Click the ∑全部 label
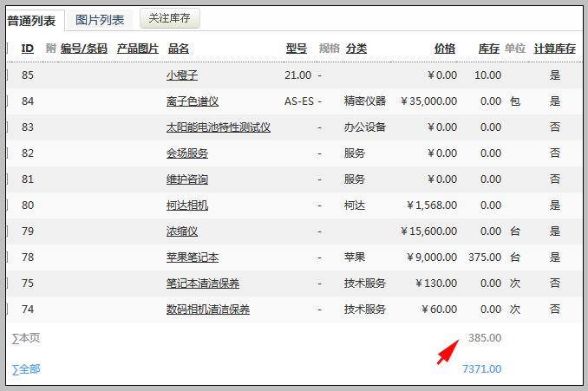The image size is (588, 391). click(26, 369)
